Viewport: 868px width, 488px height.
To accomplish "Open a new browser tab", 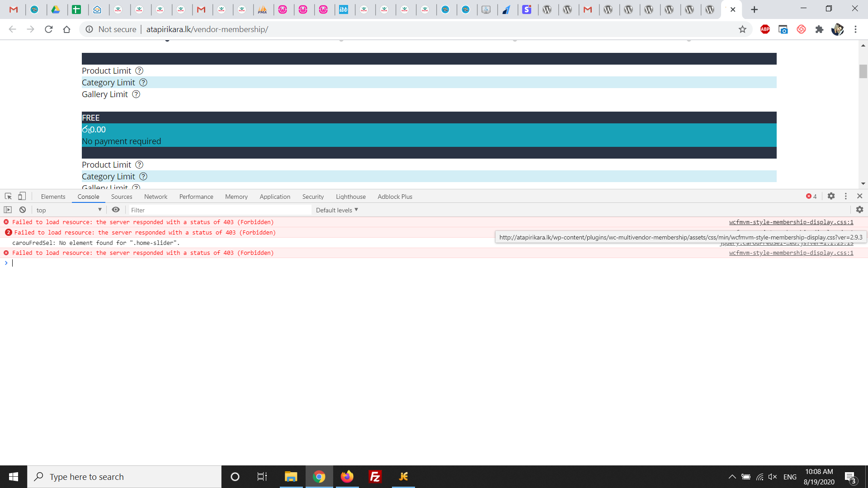I will (754, 9).
